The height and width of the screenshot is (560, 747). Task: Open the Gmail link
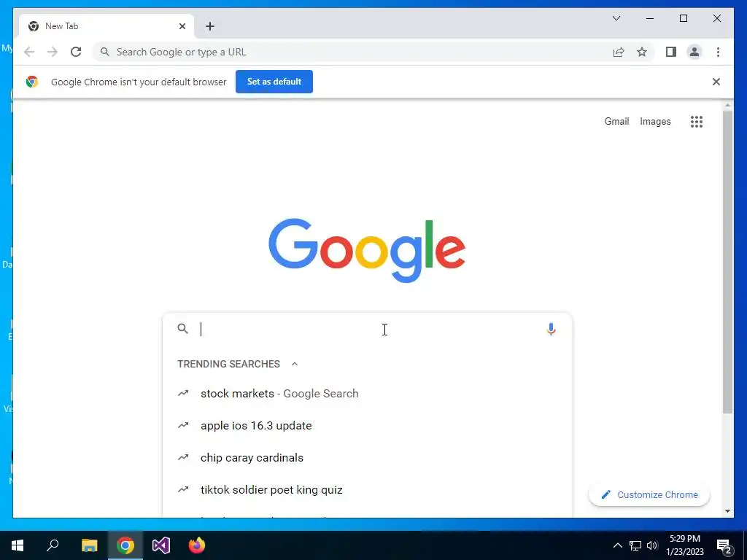point(616,122)
